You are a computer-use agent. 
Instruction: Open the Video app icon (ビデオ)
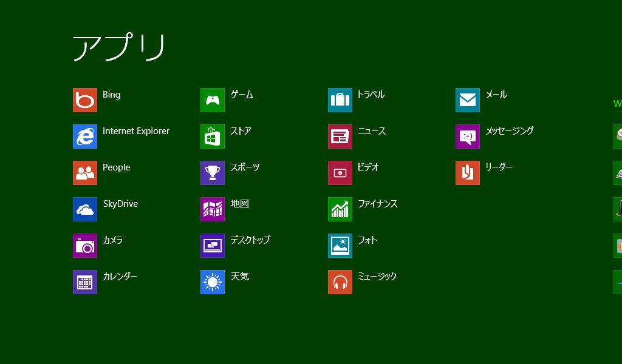340,173
